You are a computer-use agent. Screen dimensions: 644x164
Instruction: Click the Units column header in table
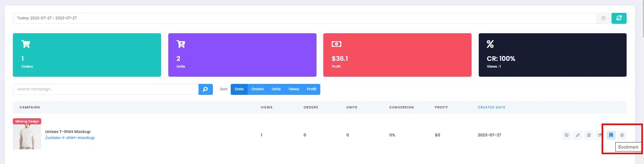point(352,107)
